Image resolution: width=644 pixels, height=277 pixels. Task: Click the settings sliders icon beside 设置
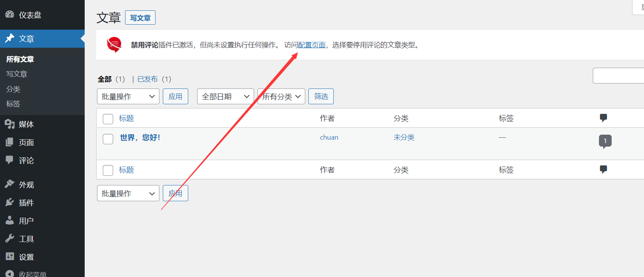click(10, 257)
